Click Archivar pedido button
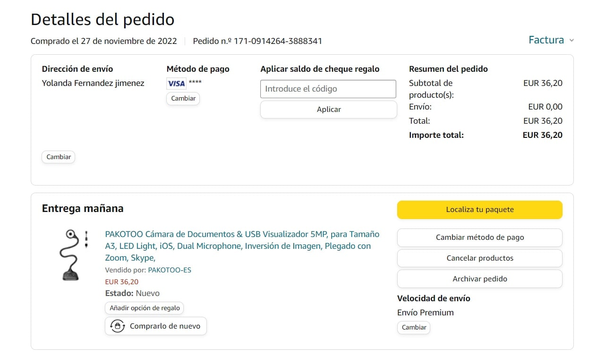This screenshot has height=364, width=597. click(479, 279)
